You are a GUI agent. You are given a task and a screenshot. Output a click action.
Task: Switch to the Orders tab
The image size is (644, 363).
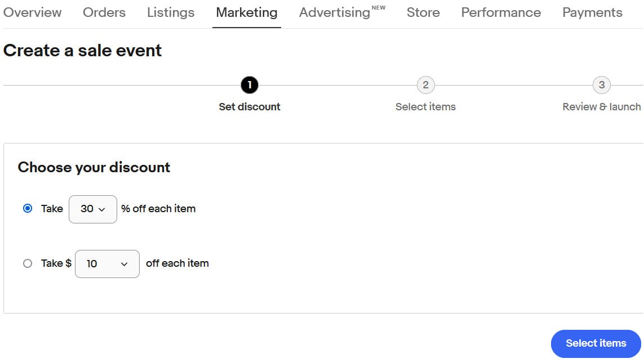pos(104,12)
